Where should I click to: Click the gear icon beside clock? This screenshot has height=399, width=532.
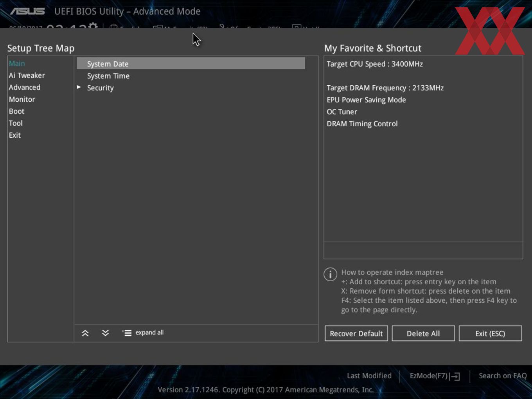pos(93,26)
